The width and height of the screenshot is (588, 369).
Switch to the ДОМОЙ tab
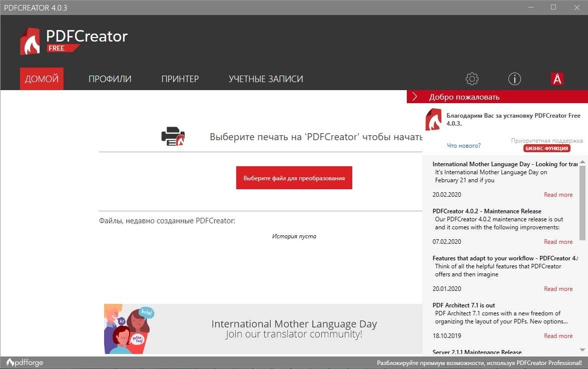(x=42, y=79)
